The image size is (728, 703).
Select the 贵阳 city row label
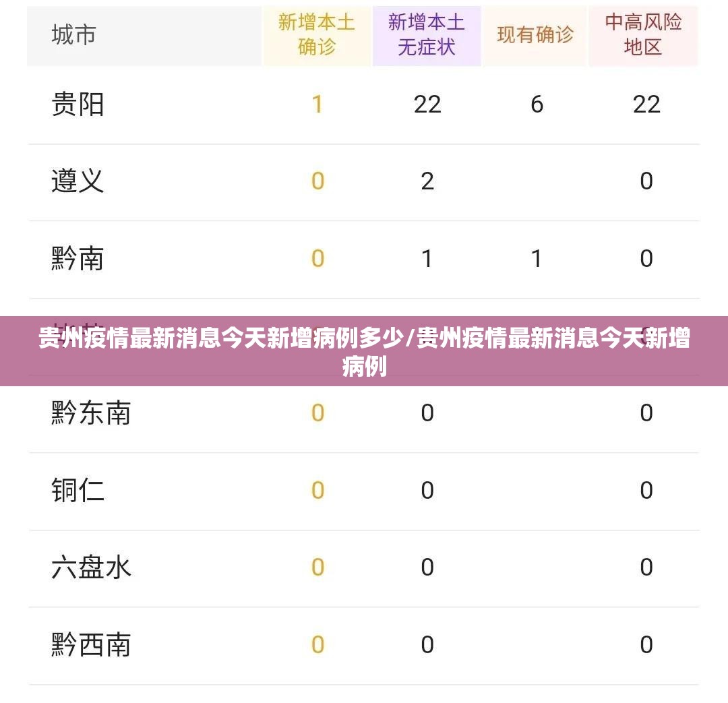click(x=78, y=104)
